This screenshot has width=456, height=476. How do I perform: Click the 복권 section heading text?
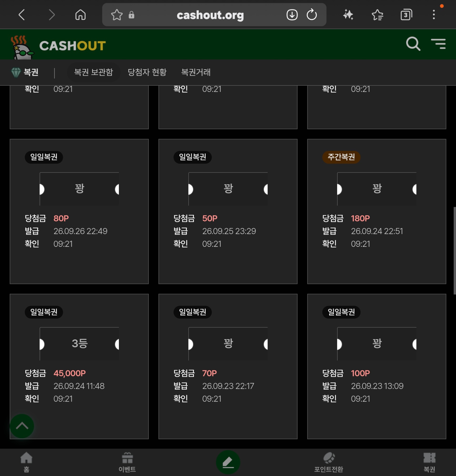[31, 72]
